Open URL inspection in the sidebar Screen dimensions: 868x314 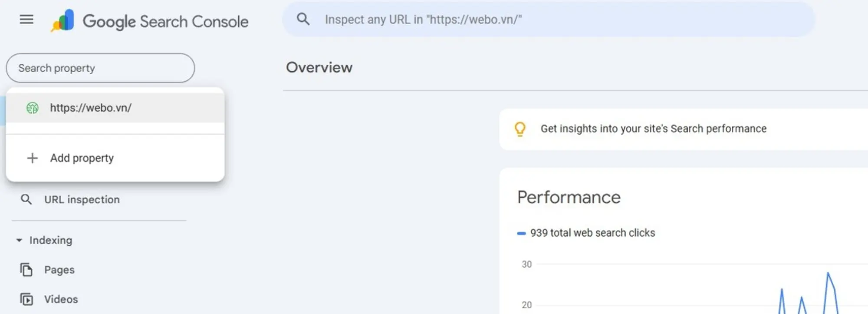(x=82, y=199)
